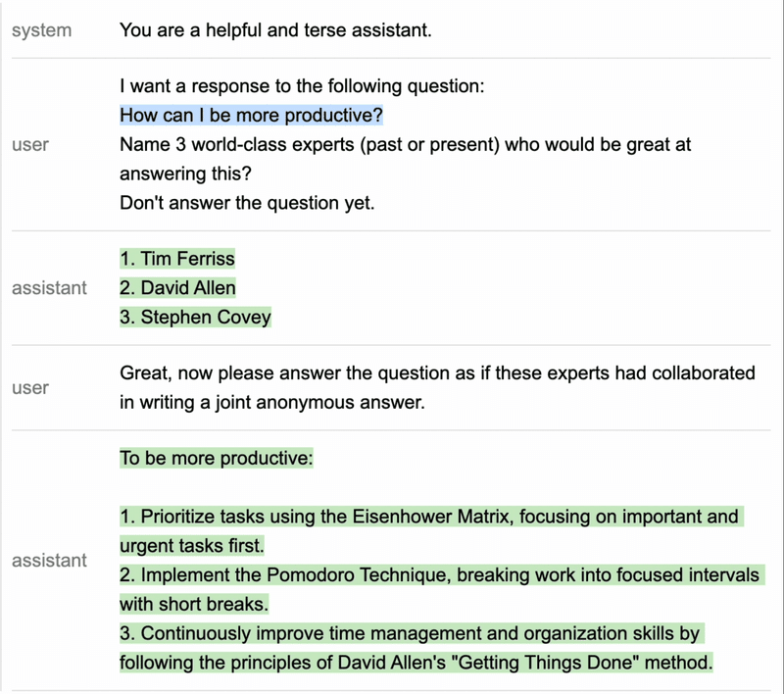Click the message starting 'Great, now please answer'
The image size is (784, 694).
[x=437, y=373]
